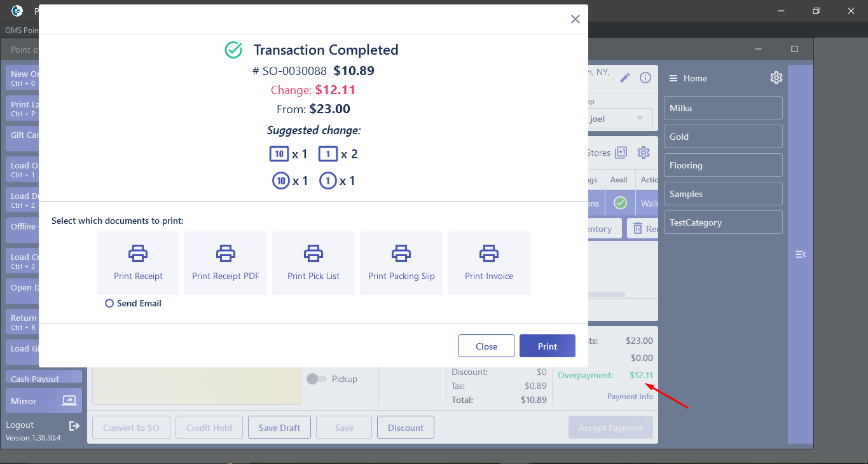Choose the Print Invoice printer icon

489,254
